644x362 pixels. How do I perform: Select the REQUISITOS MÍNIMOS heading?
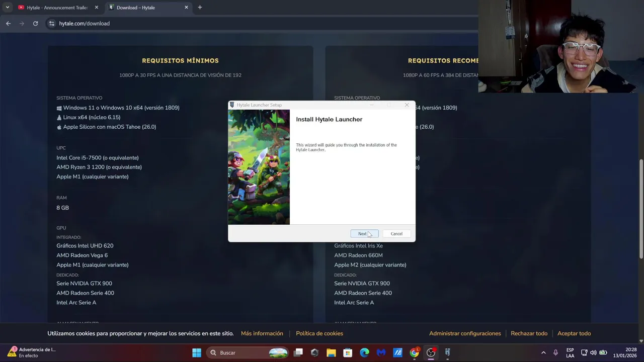coord(180,60)
